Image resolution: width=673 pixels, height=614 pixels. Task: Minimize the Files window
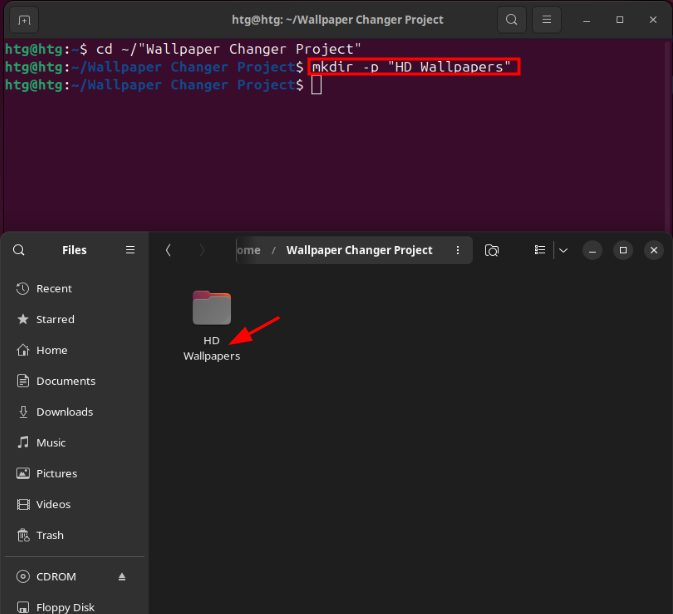click(592, 250)
